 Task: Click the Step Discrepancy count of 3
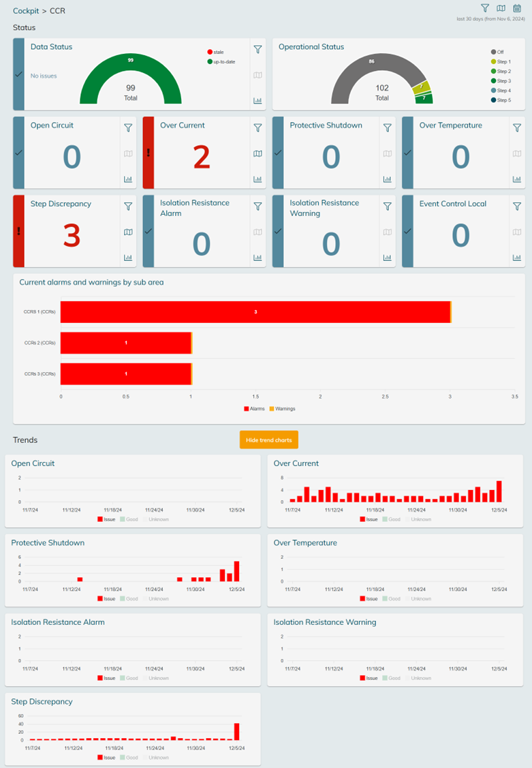coord(72,235)
